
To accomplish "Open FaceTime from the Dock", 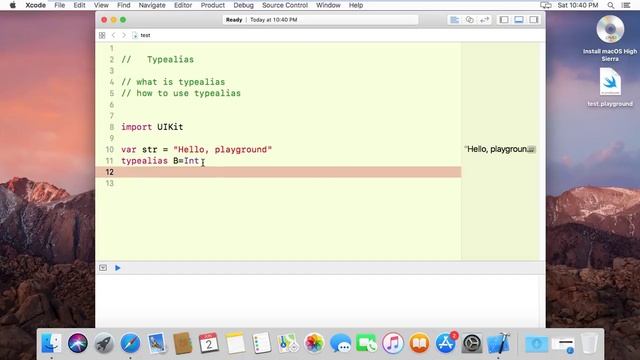I will [x=367, y=343].
